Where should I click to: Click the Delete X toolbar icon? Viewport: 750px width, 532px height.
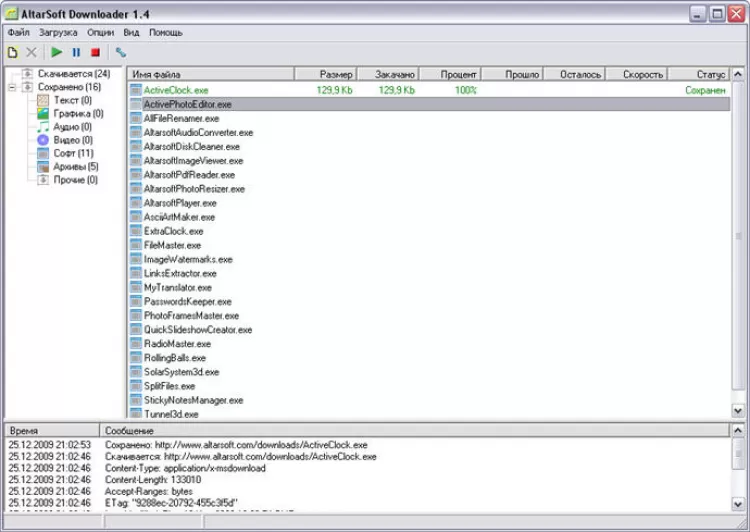click(31, 53)
